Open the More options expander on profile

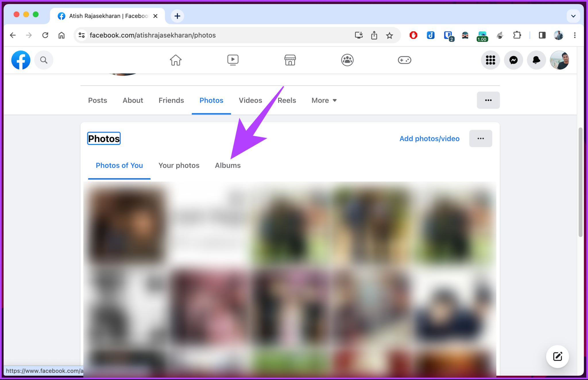324,100
